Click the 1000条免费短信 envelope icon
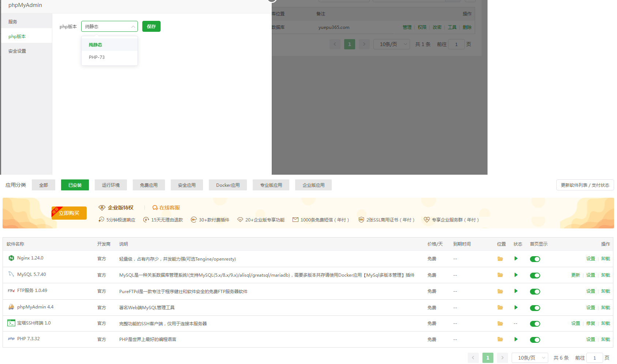 [296, 220]
